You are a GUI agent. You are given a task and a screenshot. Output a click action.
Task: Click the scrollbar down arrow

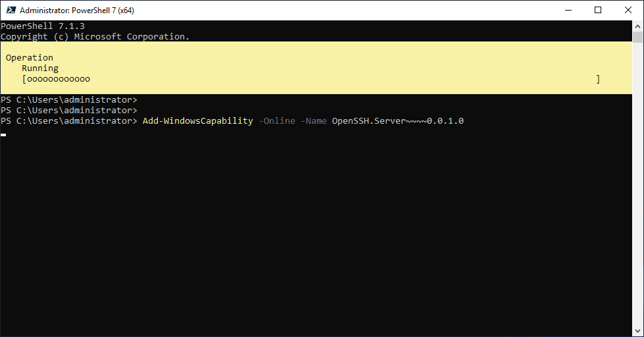638,331
